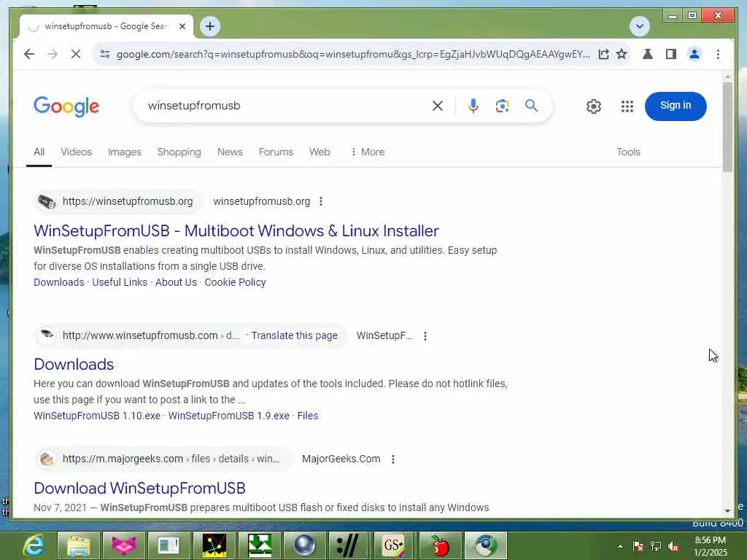This screenshot has width=747, height=560.
Task: Click the address bar URL
Action: pos(352,54)
